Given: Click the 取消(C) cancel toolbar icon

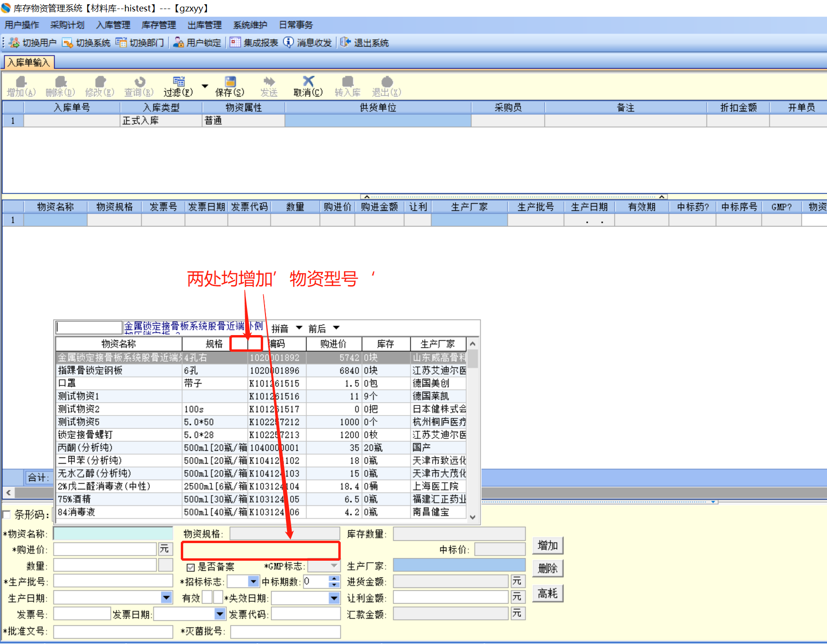Looking at the screenshot, I should [308, 81].
